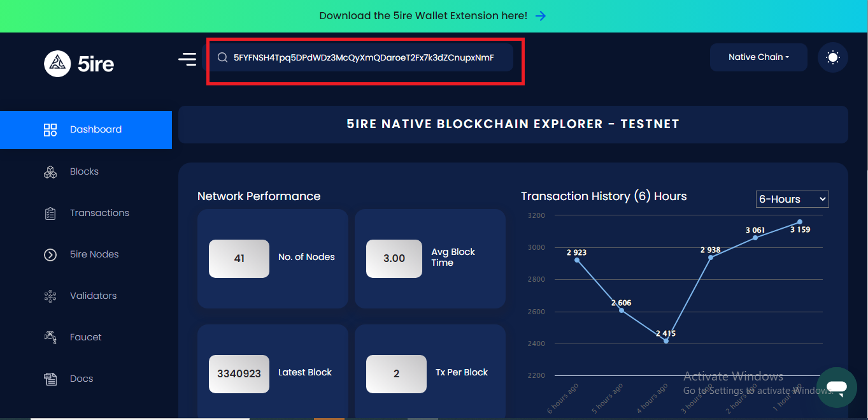This screenshot has height=420, width=868.
Task: Select the 2 938 chart data point
Action: point(711,257)
